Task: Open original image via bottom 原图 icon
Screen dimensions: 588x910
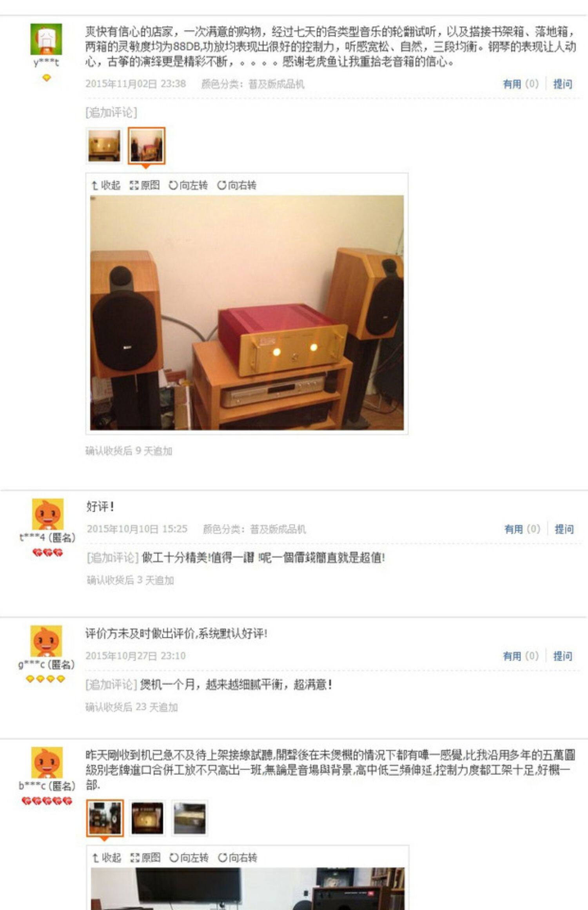Action: coord(145,858)
